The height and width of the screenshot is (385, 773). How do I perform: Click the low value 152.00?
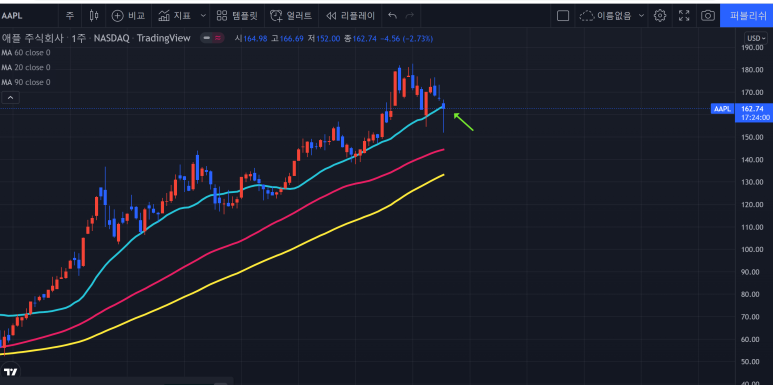coord(328,38)
